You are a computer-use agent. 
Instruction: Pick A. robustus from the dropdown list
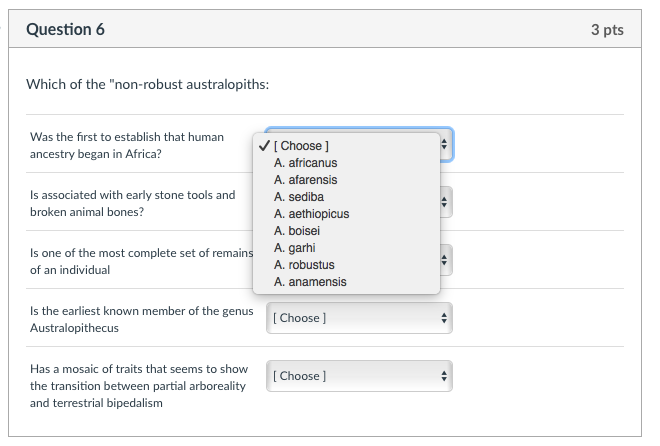304,265
